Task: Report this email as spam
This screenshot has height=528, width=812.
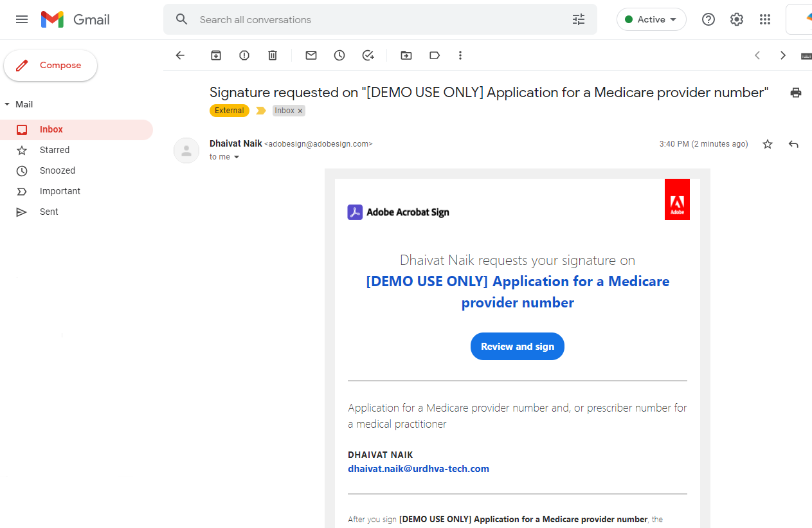Action: 244,55
